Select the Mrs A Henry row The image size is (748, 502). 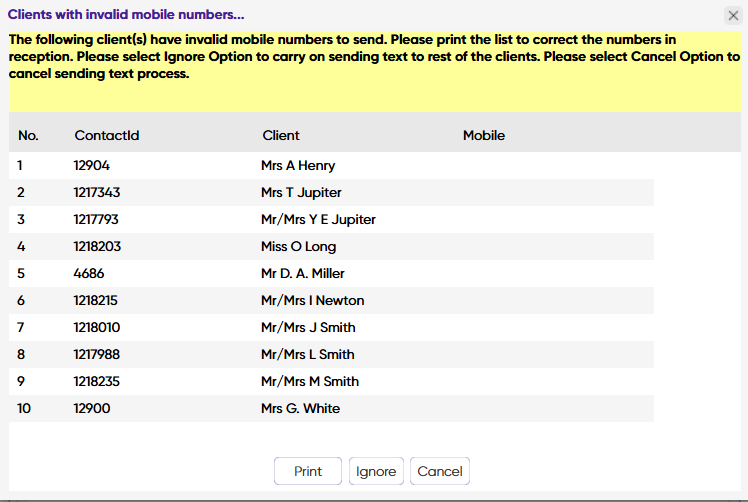[x=331, y=166]
